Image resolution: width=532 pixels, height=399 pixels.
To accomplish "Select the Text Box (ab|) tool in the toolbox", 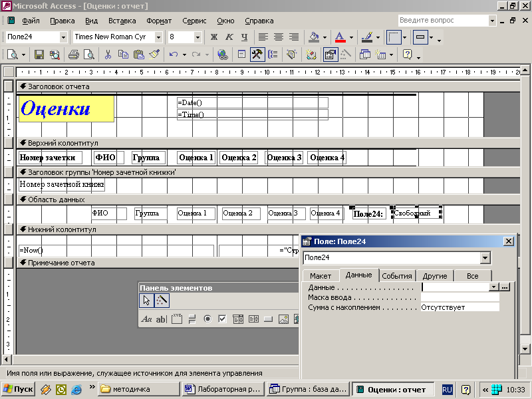I will coord(162,319).
